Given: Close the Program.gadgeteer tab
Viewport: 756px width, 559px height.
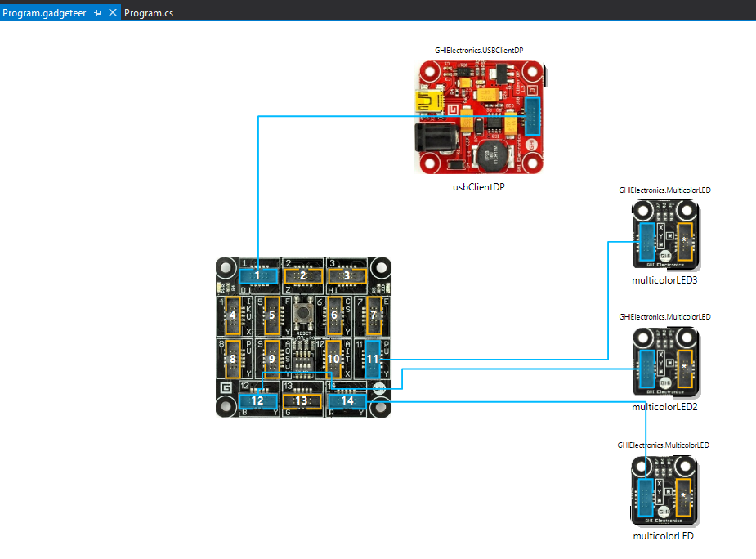Looking at the screenshot, I should click(113, 13).
